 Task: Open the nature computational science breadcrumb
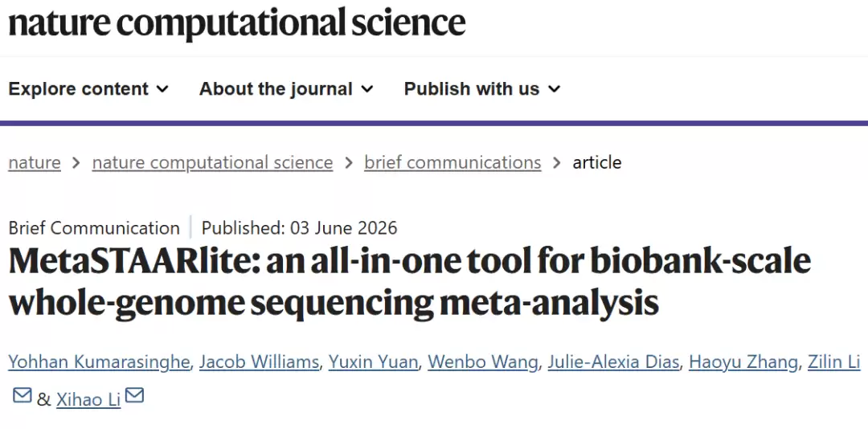pos(212,163)
